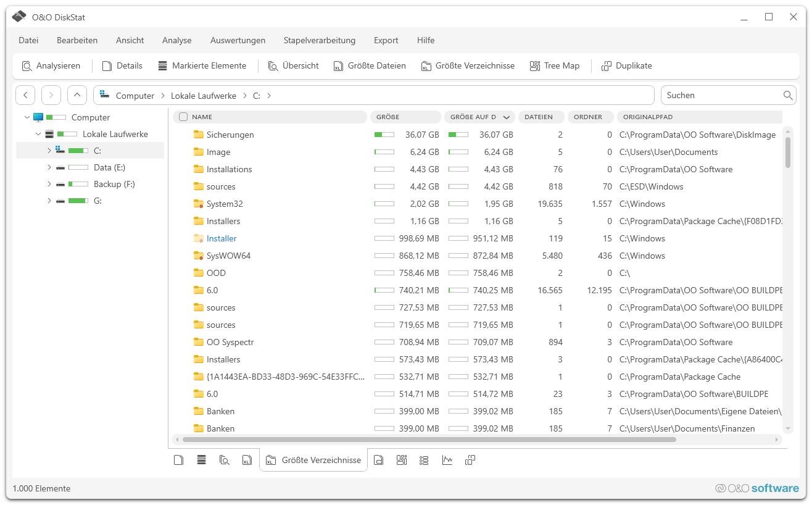Select the Tree Map icon tab at bottom
This screenshot has width=812, height=505.
[402, 460]
